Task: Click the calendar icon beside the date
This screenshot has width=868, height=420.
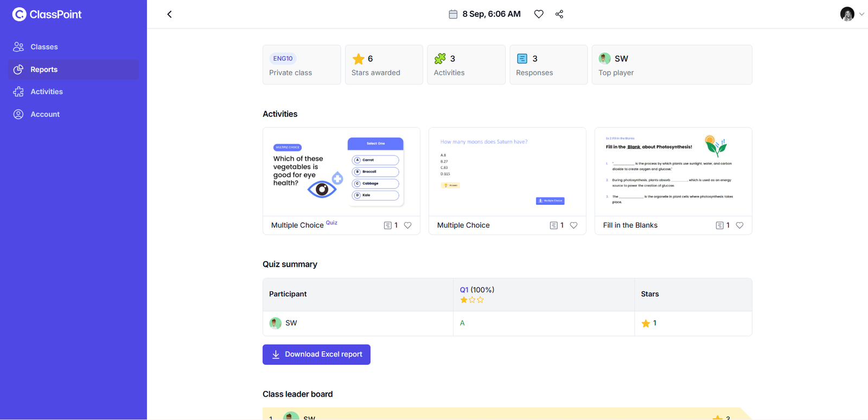Action: point(453,14)
